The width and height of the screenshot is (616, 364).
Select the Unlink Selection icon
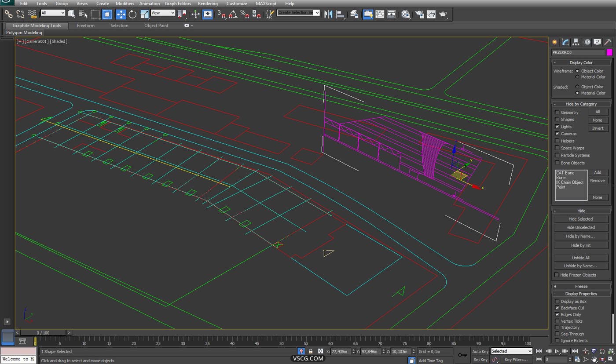click(x=20, y=14)
